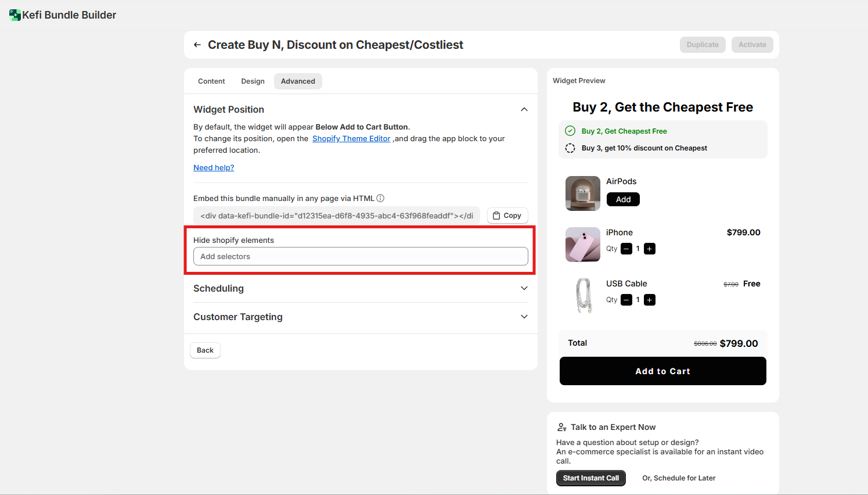Expand the Customer Targeting section
Viewport: 868px width, 495px height.
coord(524,317)
